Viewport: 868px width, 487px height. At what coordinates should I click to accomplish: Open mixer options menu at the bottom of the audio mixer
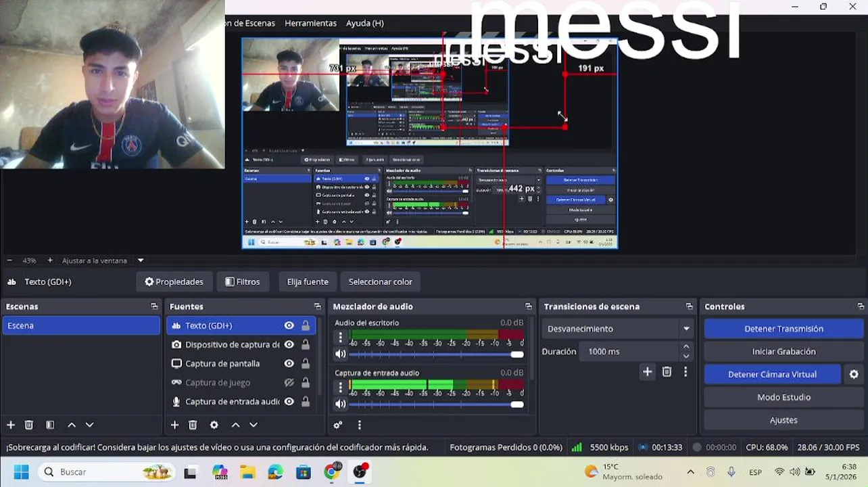point(360,425)
